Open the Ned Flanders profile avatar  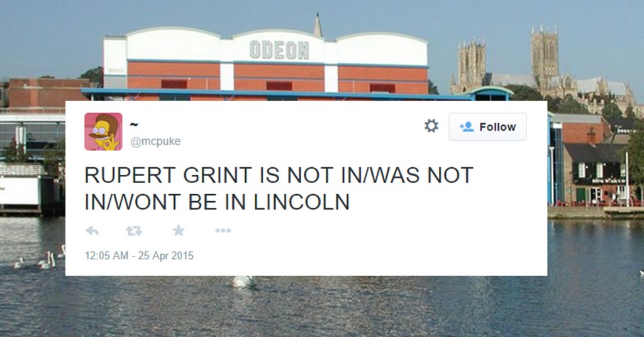[104, 132]
